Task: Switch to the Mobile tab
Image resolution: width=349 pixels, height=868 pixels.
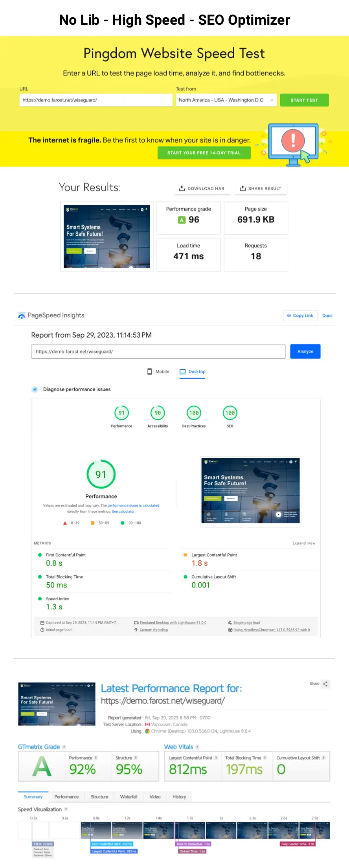Action: 158,372
